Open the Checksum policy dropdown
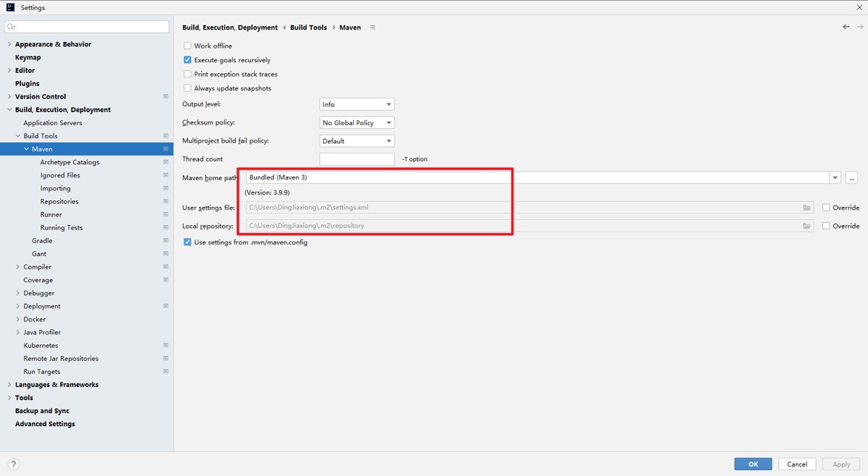The height and width of the screenshot is (476, 868). (357, 123)
